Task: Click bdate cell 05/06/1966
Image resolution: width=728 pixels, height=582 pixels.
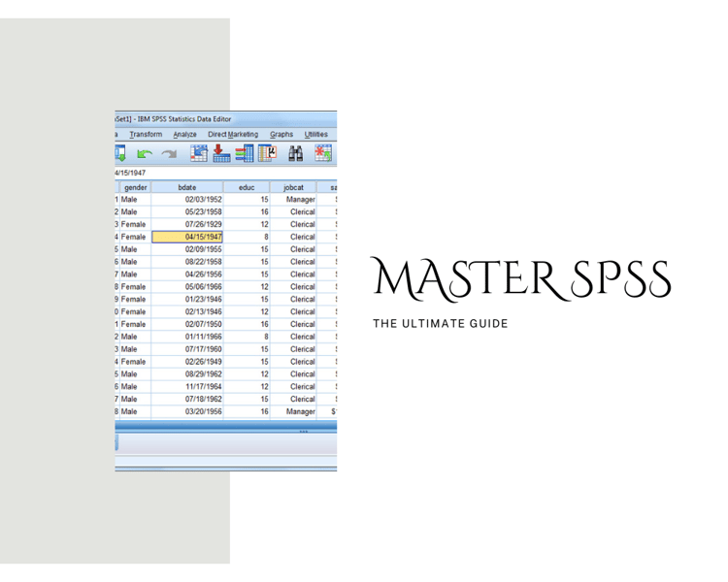Action: click(x=187, y=287)
